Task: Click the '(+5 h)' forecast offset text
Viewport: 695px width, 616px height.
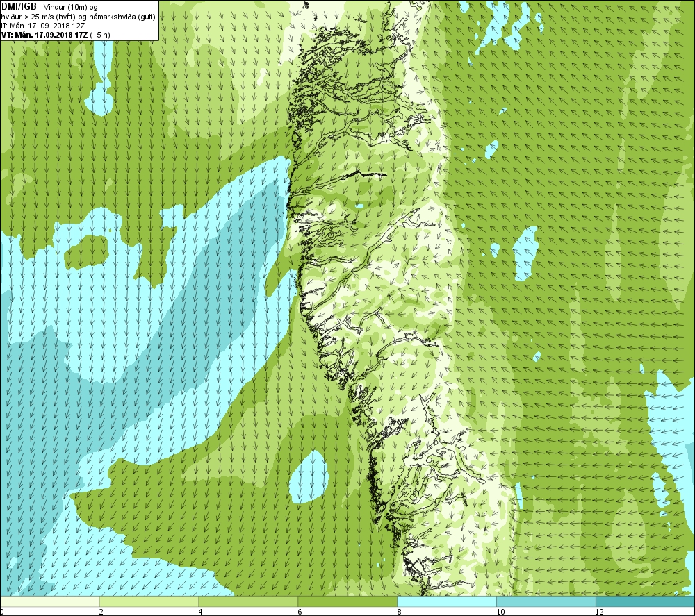Action: pyautogui.click(x=100, y=35)
